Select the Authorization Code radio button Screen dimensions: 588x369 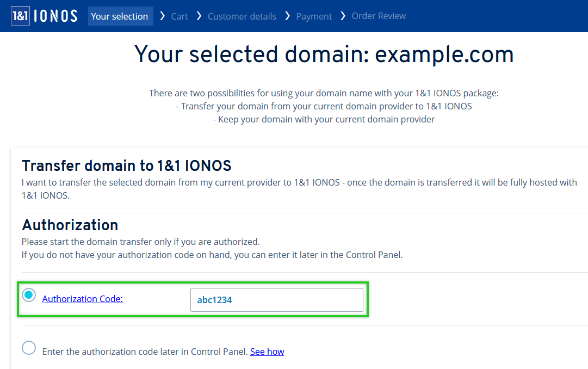click(x=29, y=295)
